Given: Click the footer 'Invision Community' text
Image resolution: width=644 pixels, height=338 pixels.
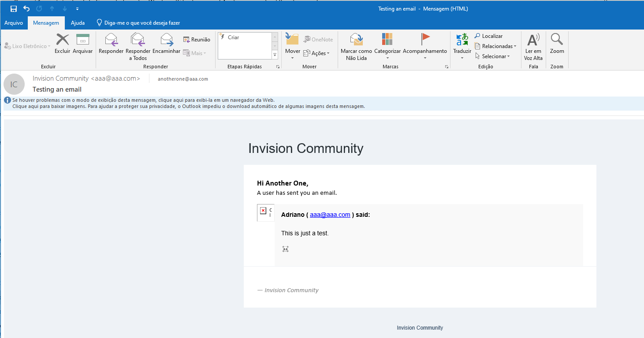Looking at the screenshot, I should (420, 328).
